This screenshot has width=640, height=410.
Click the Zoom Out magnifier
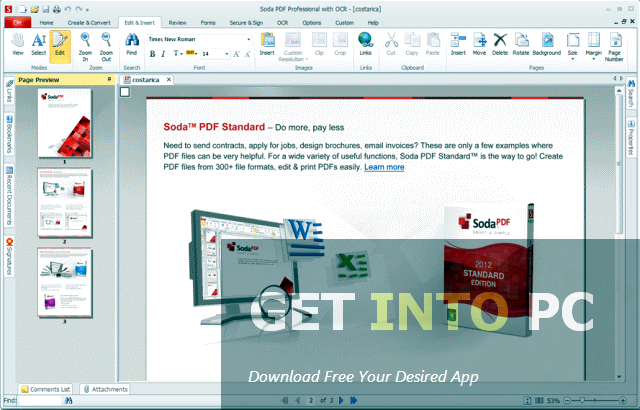tap(106, 47)
